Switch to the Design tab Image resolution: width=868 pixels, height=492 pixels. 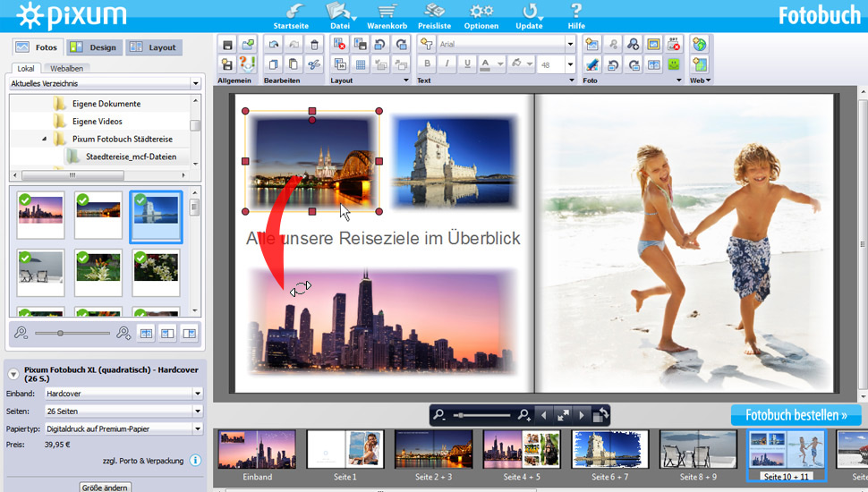click(93, 47)
